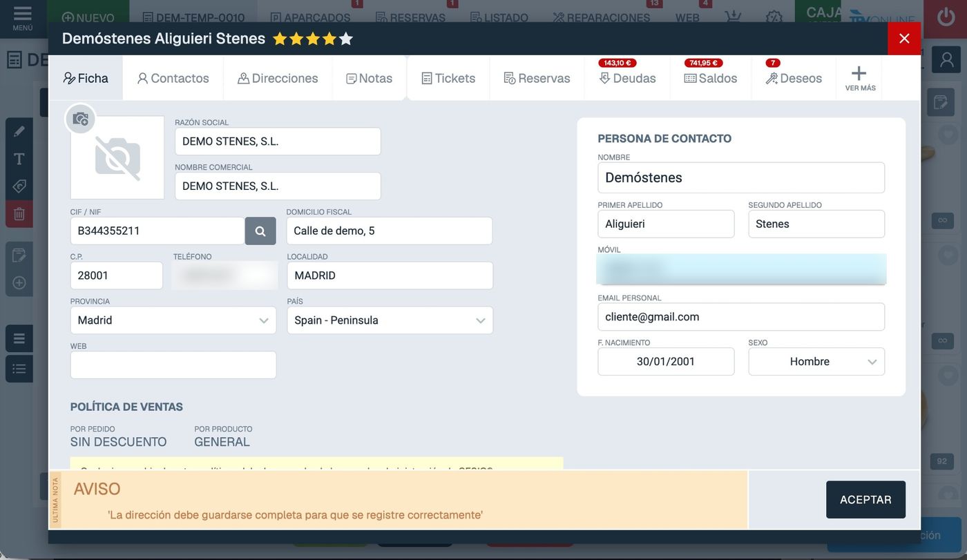This screenshot has height=560, width=967.
Task: Open the bulleted list icon in sidebar
Action: click(x=19, y=369)
